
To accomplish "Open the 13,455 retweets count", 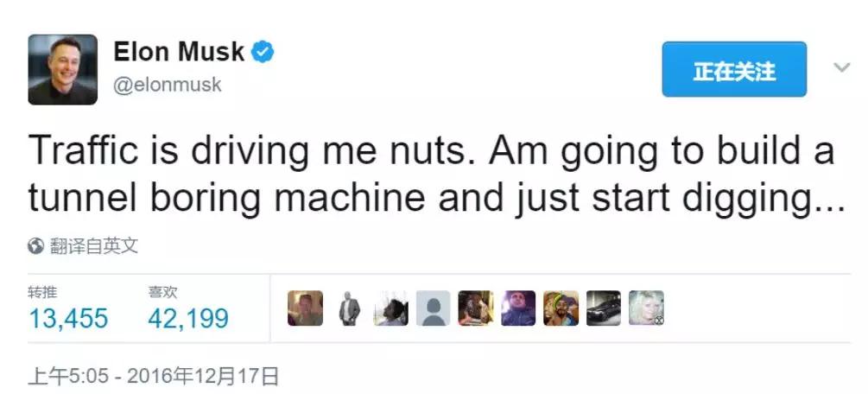I will pos(68,319).
